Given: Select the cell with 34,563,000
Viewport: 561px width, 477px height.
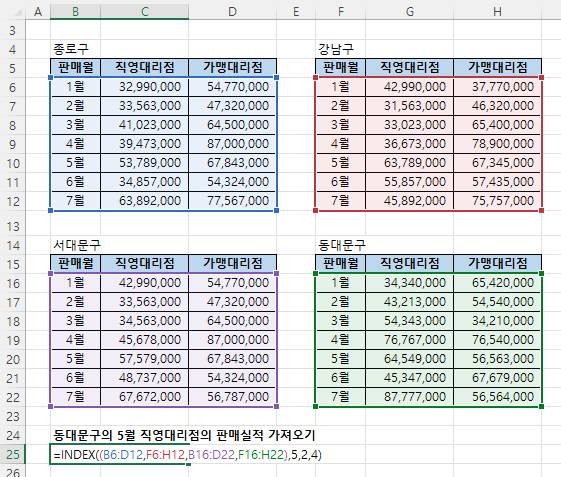Looking at the screenshot, I should pos(145,321).
